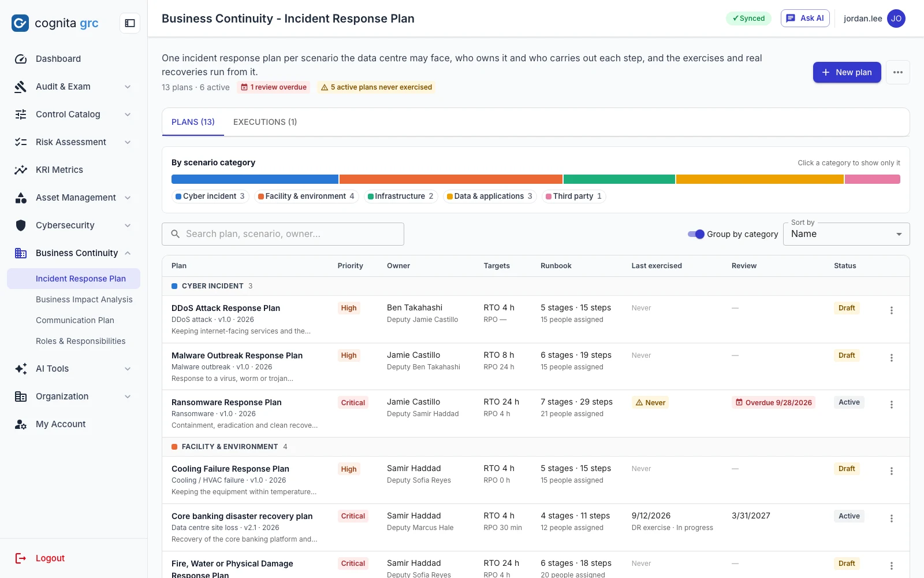
Task: Click blue Cyber incident bar segment
Action: point(255,179)
